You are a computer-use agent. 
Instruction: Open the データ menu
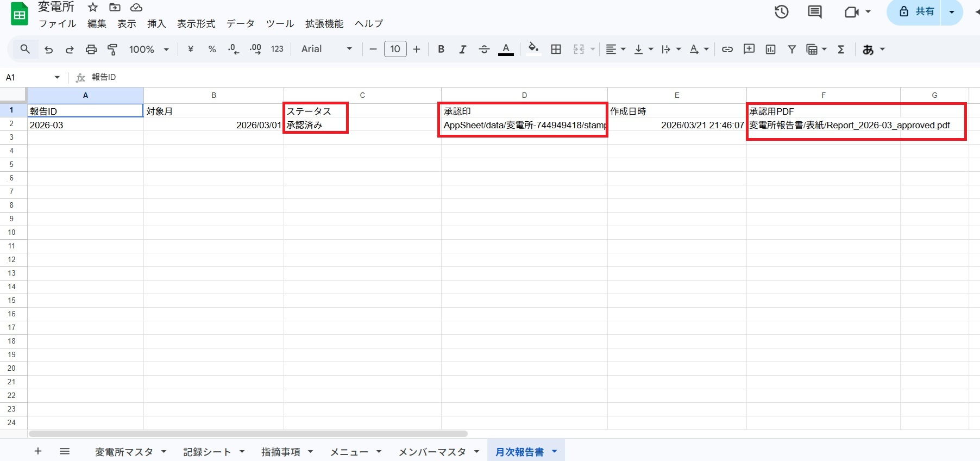click(240, 24)
